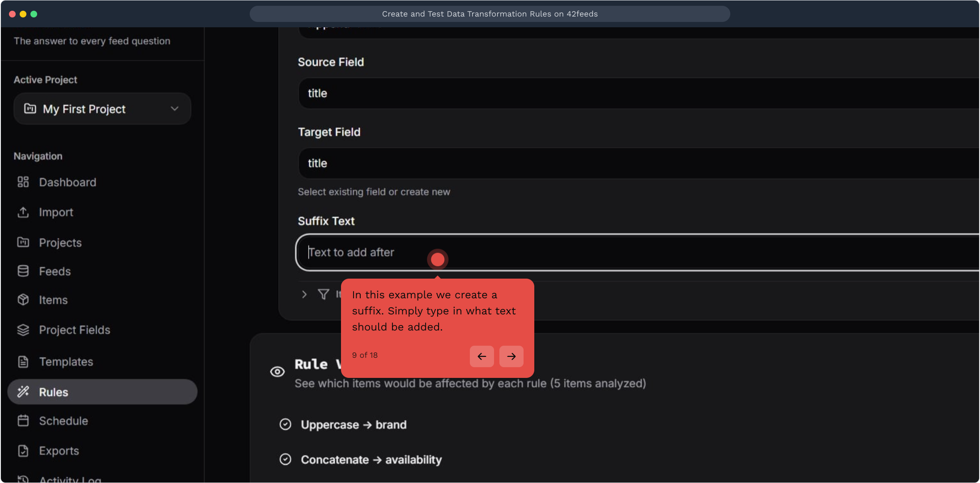980x483 pixels.
Task: Click the Exports file icon
Action: (23, 451)
